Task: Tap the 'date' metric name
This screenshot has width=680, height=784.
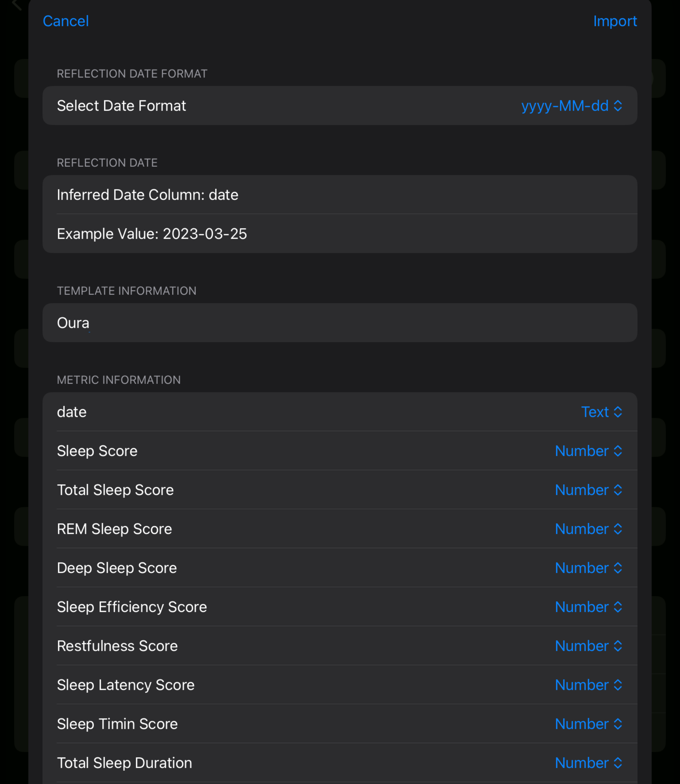Action: click(x=72, y=412)
